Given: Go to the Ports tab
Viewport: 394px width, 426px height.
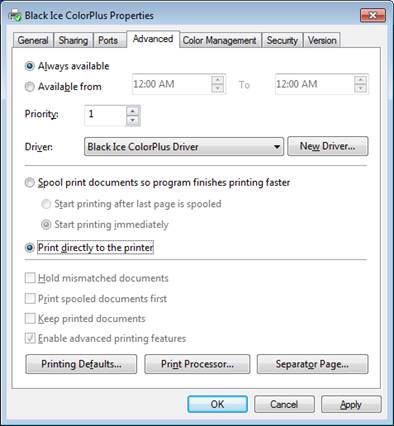Looking at the screenshot, I should (x=108, y=40).
